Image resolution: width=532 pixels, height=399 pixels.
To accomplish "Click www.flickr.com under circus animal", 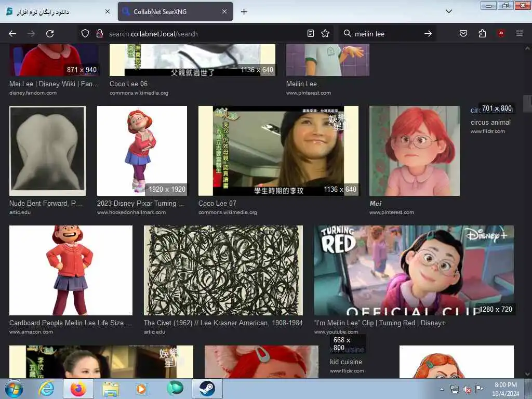I will point(487,131).
